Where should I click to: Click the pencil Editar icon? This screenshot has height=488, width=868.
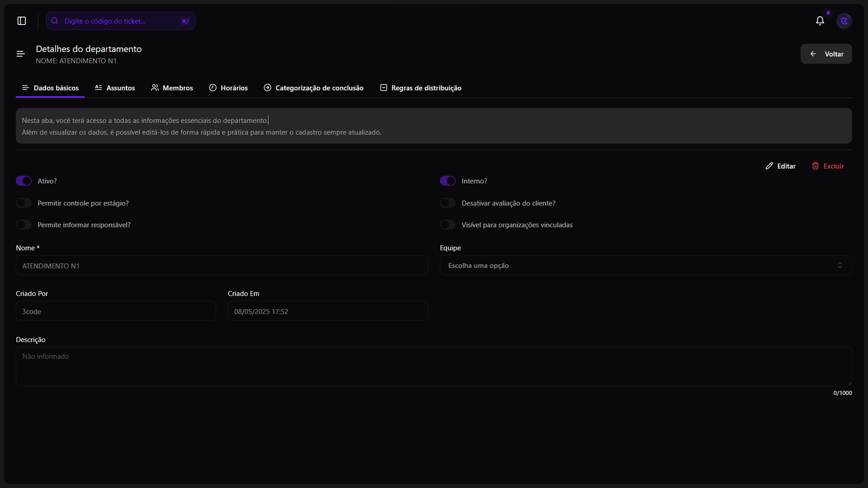(769, 166)
